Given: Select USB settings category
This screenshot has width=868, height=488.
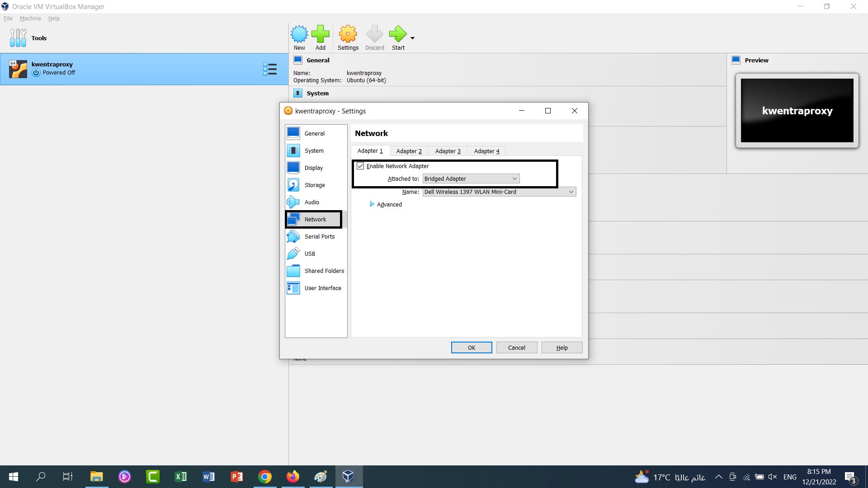Looking at the screenshot, I should (x=316, y=253).
